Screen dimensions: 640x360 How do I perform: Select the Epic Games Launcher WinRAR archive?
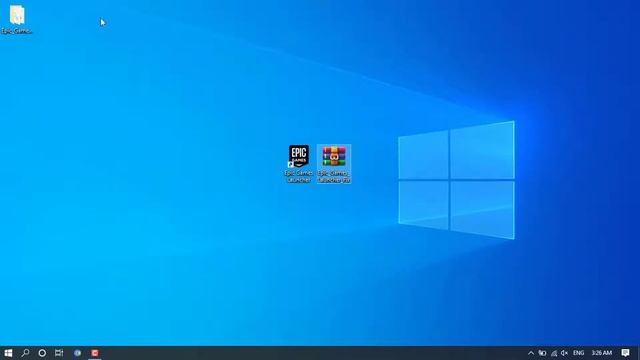[x=334, y=164]
